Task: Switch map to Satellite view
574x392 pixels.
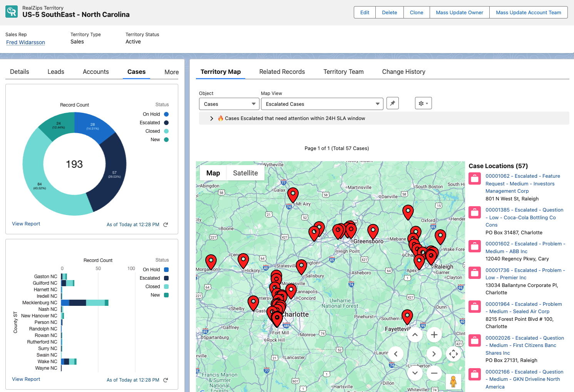Action: click(x=245, y=173)
